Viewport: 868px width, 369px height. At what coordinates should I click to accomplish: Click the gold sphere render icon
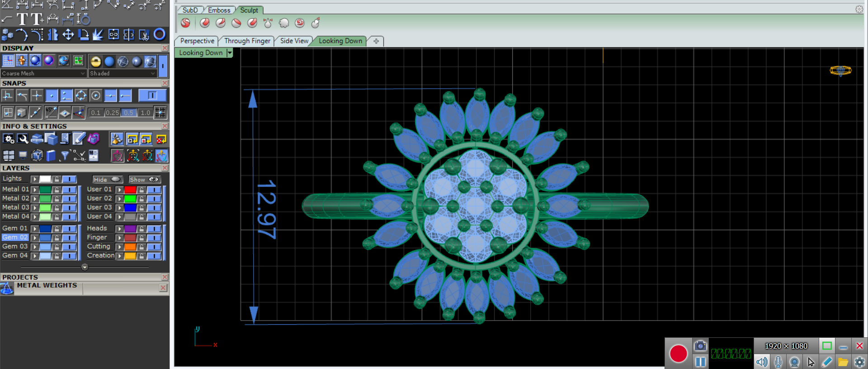(95, 61)
